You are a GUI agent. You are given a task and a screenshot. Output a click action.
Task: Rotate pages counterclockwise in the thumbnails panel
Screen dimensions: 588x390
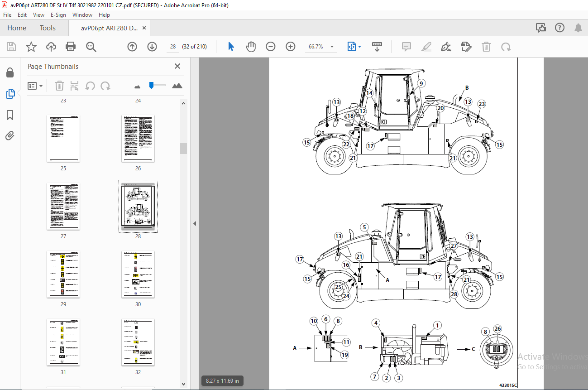pos(90,86)
